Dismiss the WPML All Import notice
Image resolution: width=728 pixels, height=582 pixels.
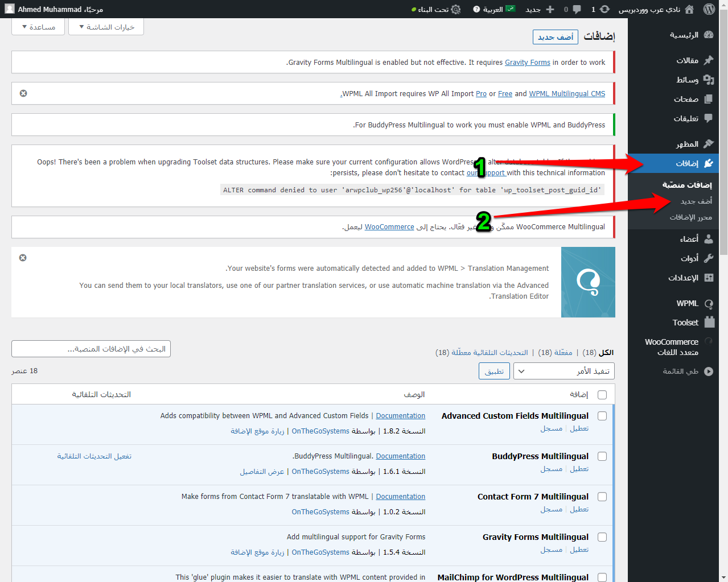click(x=23, y=93)
